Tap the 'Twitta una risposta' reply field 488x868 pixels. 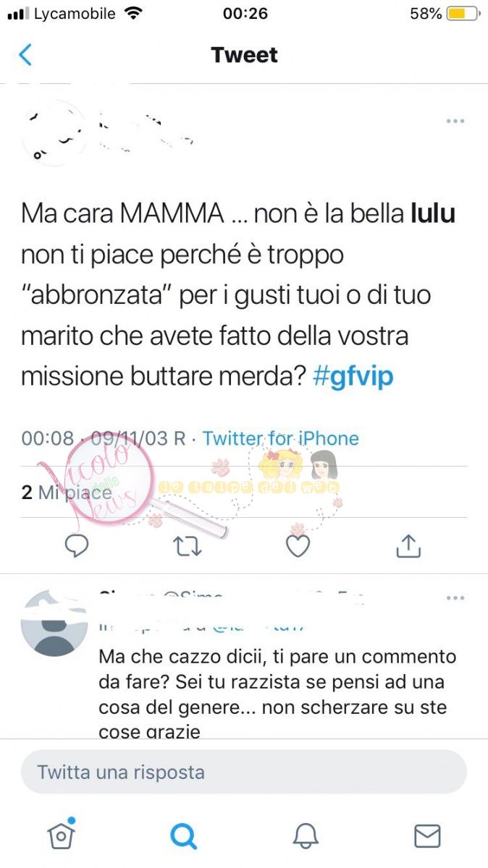click(244, 772)
